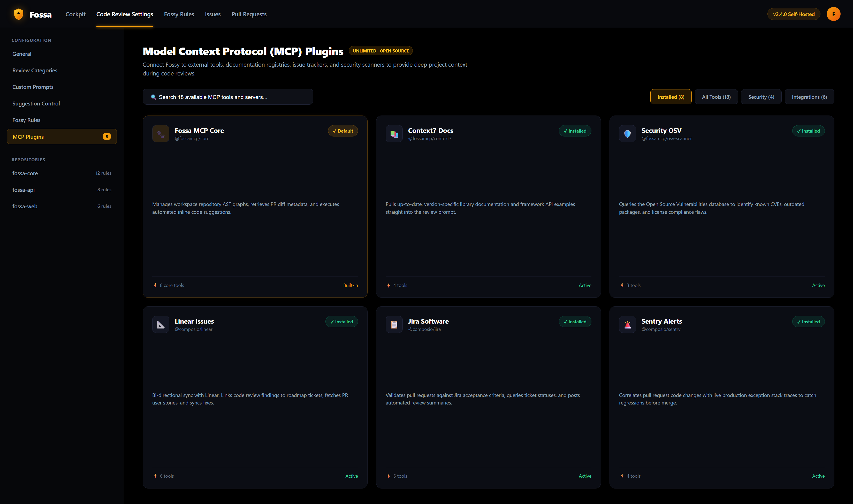
Task: Open fossa-core repository
Action: (62, 173)
